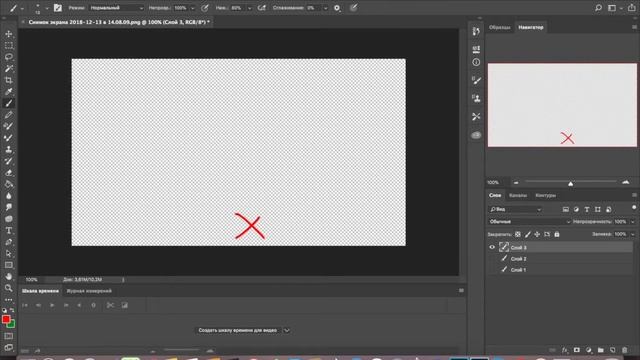Select the Crop tool
Screen dimensions: 640x360
[9, 80]
